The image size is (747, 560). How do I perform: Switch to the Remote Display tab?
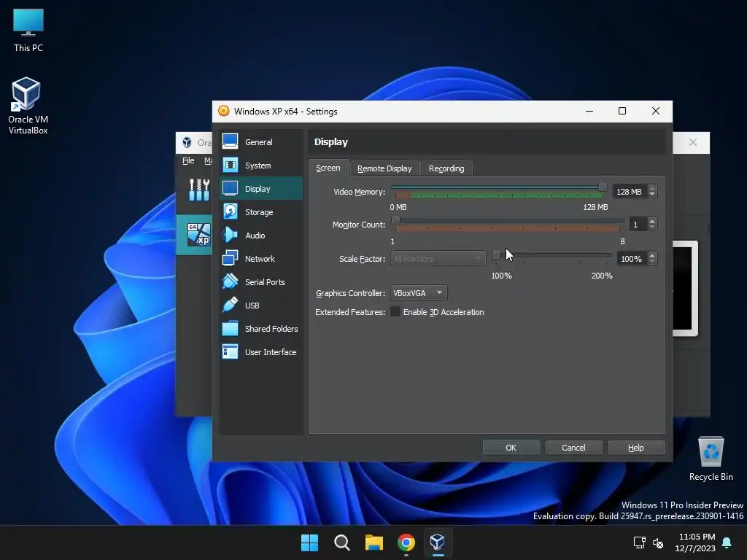pyautogui.click(x=384, y=168)
